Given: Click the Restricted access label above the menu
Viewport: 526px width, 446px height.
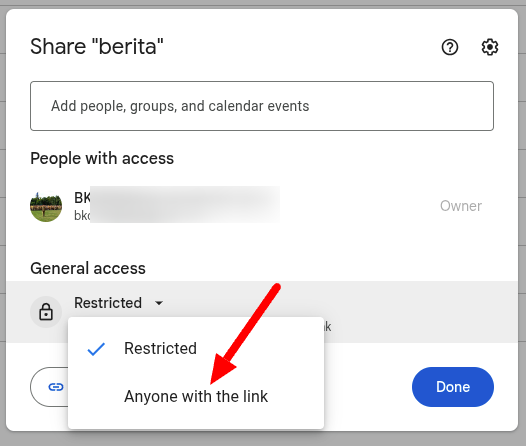Looking at the screenshot, I should (108, 303).
